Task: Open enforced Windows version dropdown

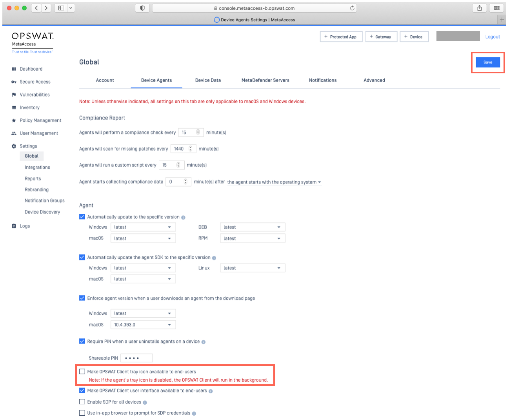Action: (x=143, y=313)
